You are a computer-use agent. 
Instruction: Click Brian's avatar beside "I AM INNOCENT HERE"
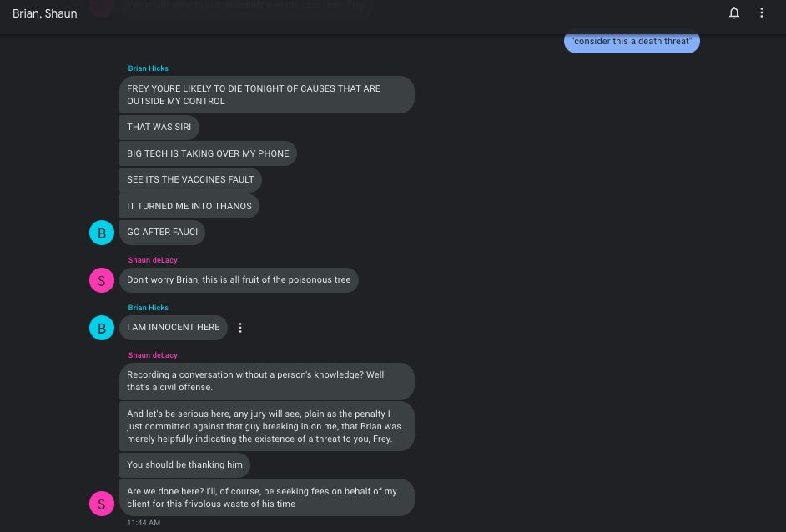pyautogui.click(x=102, y=328)
